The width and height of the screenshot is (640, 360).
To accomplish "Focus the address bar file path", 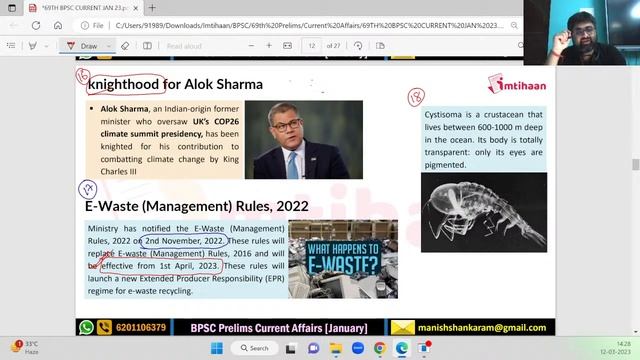I will tap(309, 25).
